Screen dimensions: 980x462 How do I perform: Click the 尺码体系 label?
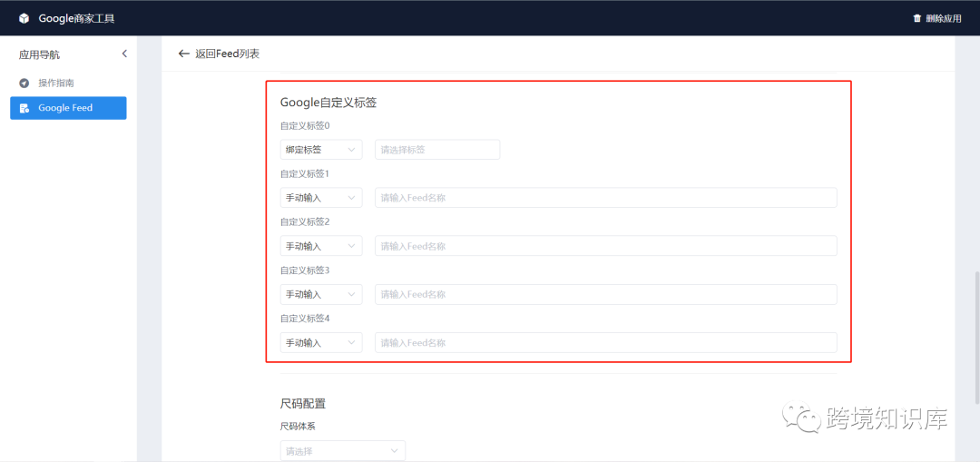pos(298,427)
